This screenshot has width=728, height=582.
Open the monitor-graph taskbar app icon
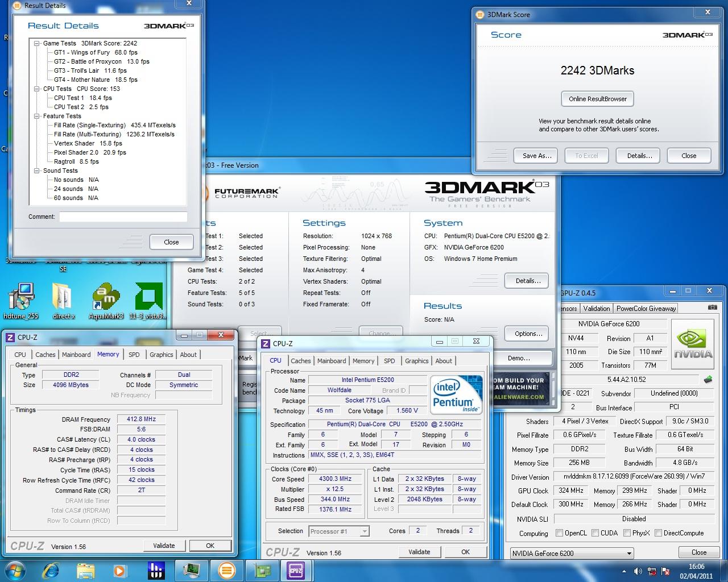[191, 570]
